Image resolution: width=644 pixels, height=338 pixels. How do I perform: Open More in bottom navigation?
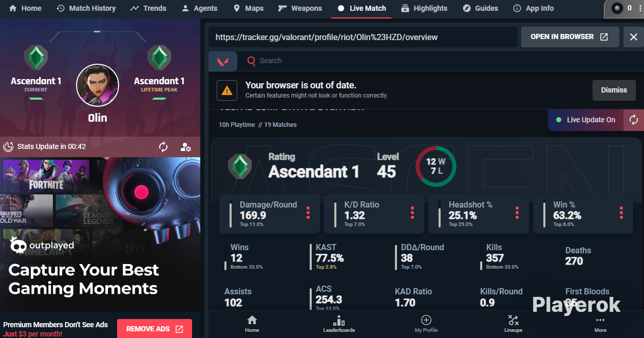[x=600, y=324]
